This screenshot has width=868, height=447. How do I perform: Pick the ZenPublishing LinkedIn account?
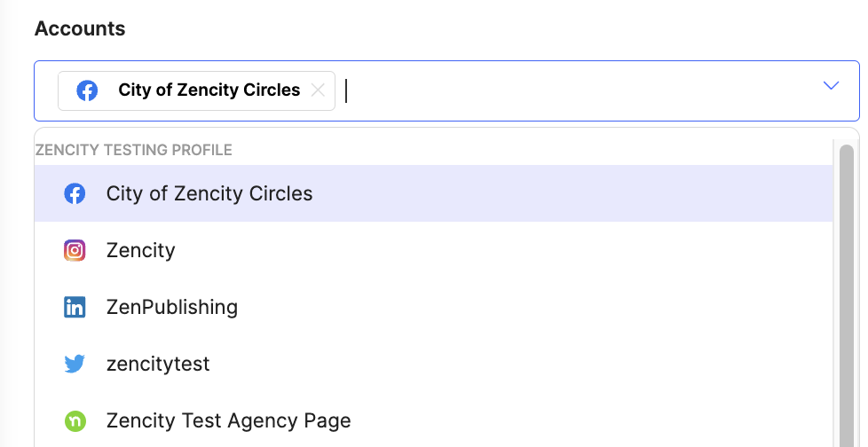pos(433,307)
